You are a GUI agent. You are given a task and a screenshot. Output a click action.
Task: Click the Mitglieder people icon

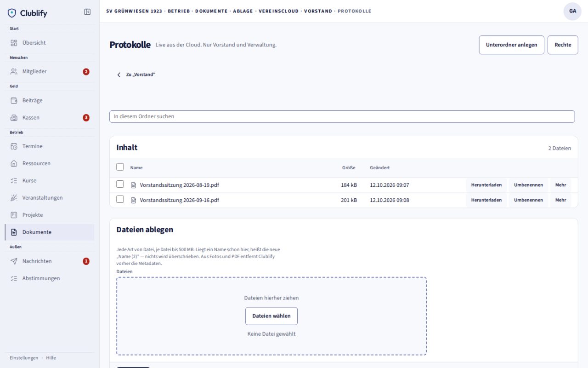(x=14, y=72)
